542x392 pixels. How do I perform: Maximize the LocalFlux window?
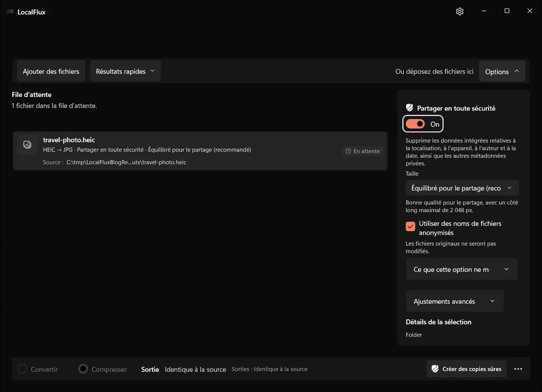[507, 11]
